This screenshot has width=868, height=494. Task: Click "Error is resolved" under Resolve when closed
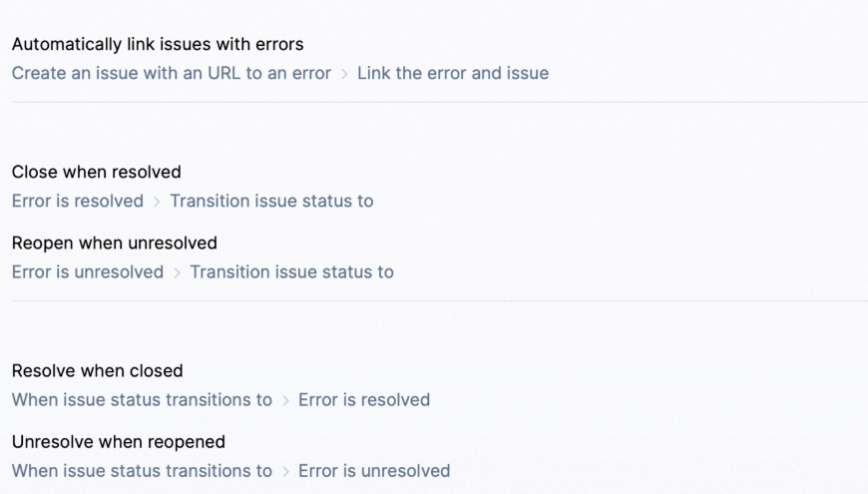[364, 399]
